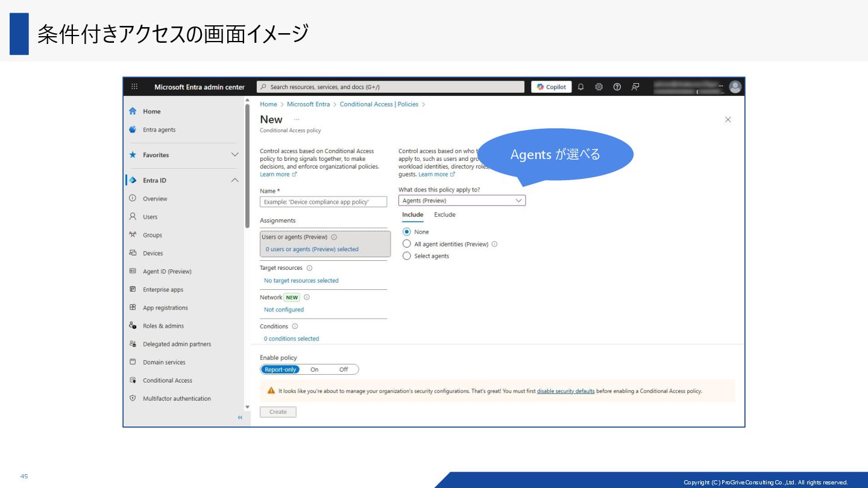Open the Agents (Preview) dropdown
Viewport: 868px width, 488px height.
tap(462, 201)
